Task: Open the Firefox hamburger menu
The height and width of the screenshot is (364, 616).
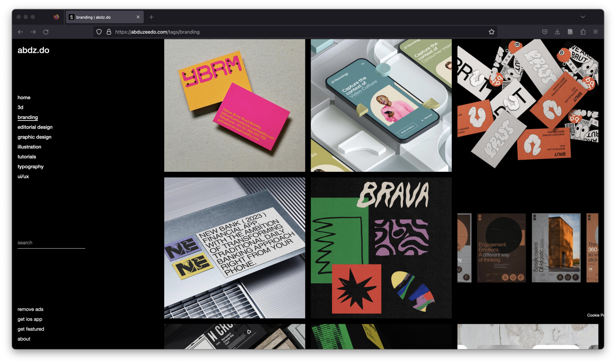Action: coord(596,32)
